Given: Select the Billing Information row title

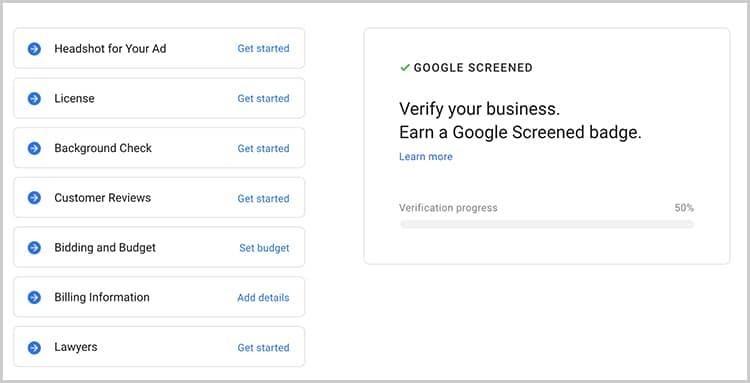Looking at the screenshot, I should (x=102, y=297).
